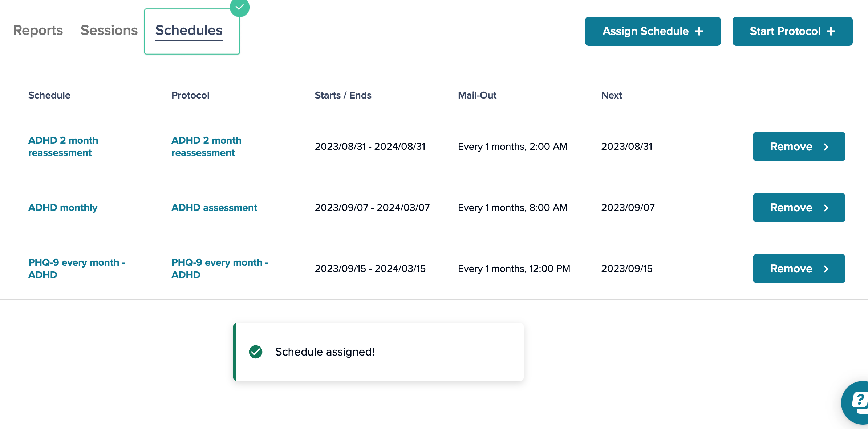
Task: Switch to the Sessions tab
Action: coord(109,31)
